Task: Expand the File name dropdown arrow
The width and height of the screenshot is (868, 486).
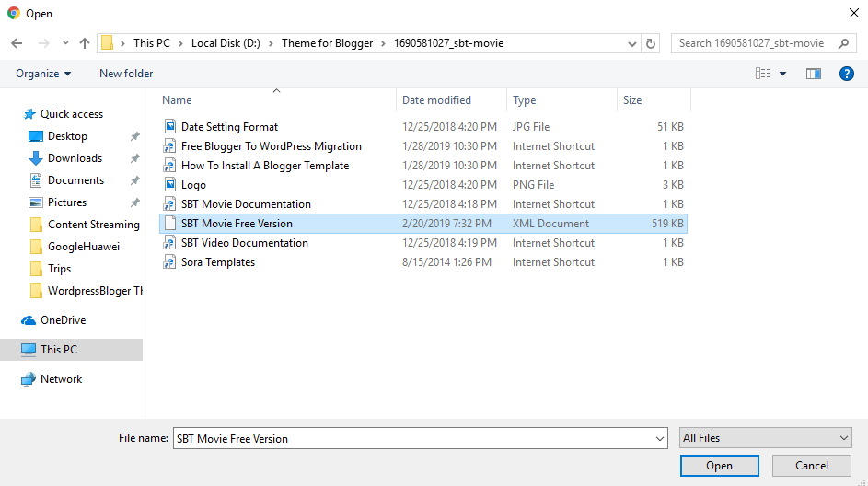Action: pyautogui.click(x=660, y=438)
